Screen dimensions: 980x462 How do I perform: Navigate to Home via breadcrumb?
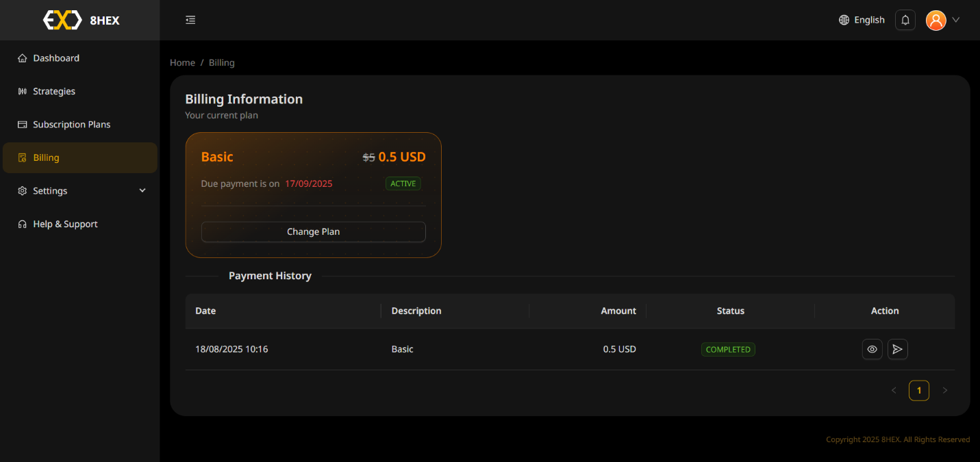pos(182,62)
